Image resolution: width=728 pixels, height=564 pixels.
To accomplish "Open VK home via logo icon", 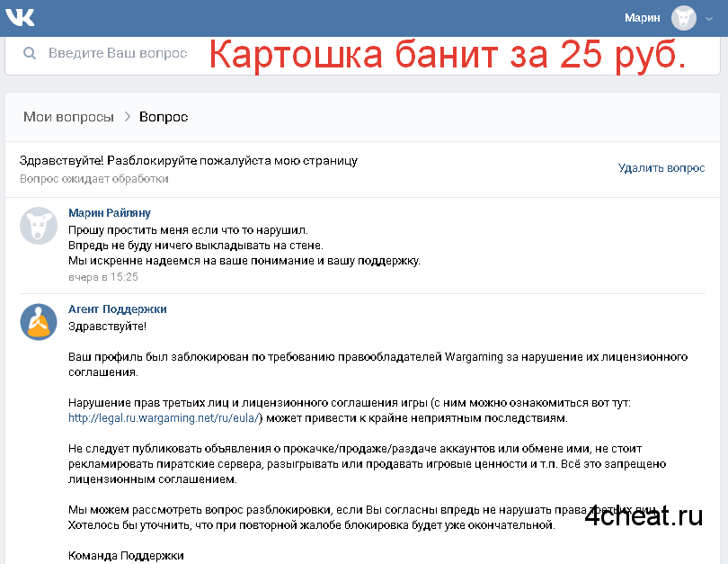I will pos(20,18).
